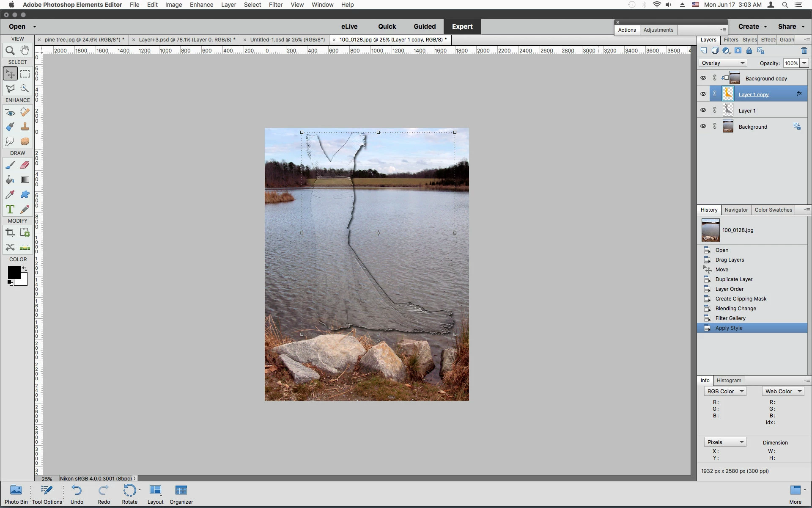The height and width of the screenshot is (508, 812).
Task: Open the Enhance menu
Action: click(x=201, y=5)
